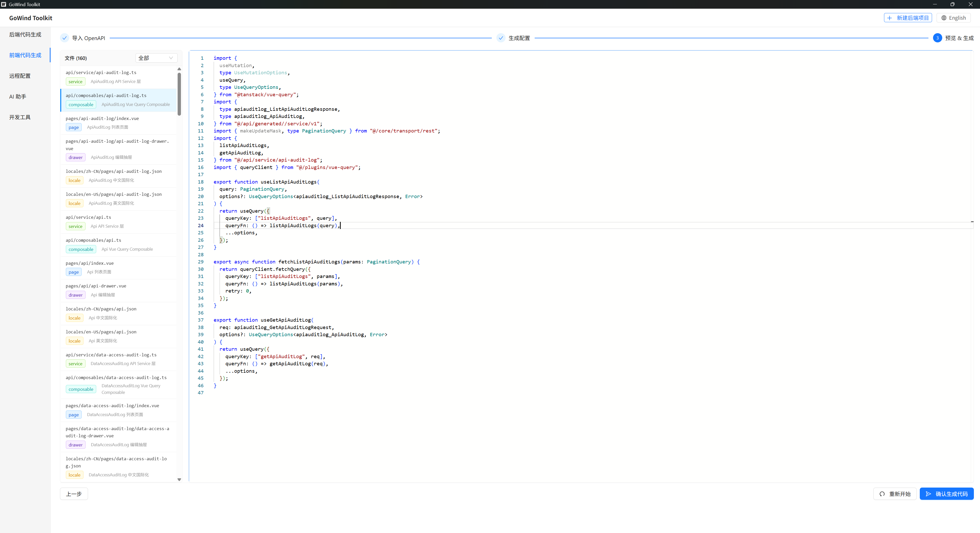
Task: Open the 远程配置 menu item
Action: (25, 76)
